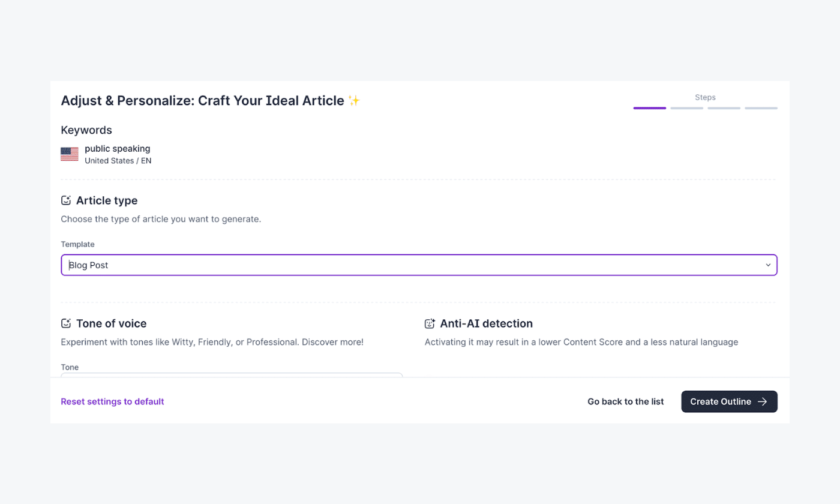Click the United States flag icon
Viewport: 840px width, 504px height.
70,154
